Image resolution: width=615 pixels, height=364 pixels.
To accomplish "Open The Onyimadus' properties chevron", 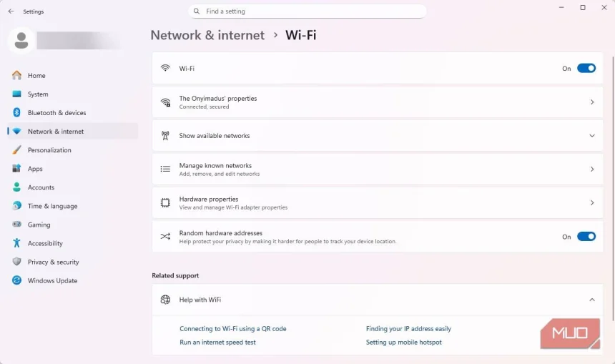I will tap(591, 102).
